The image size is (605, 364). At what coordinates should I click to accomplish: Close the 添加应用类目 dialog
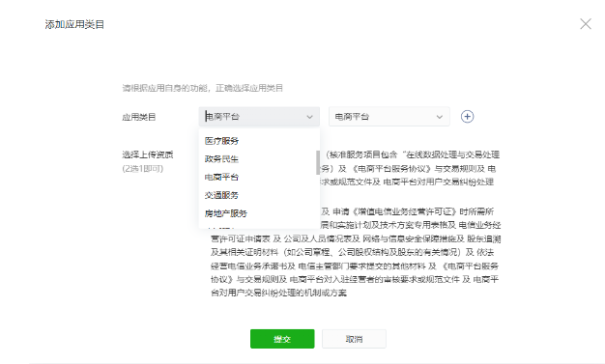tap(586, 24)
